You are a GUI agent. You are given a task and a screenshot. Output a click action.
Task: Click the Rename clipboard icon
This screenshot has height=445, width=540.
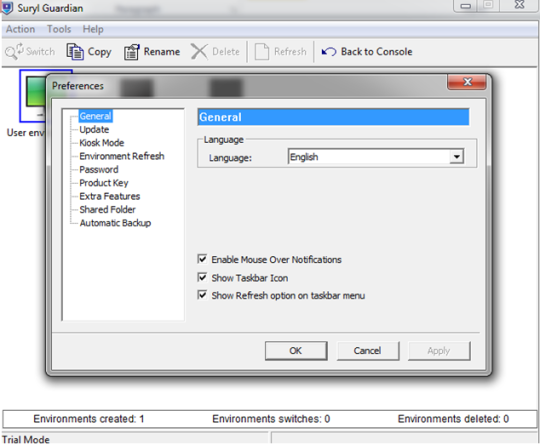click(132, 52)
